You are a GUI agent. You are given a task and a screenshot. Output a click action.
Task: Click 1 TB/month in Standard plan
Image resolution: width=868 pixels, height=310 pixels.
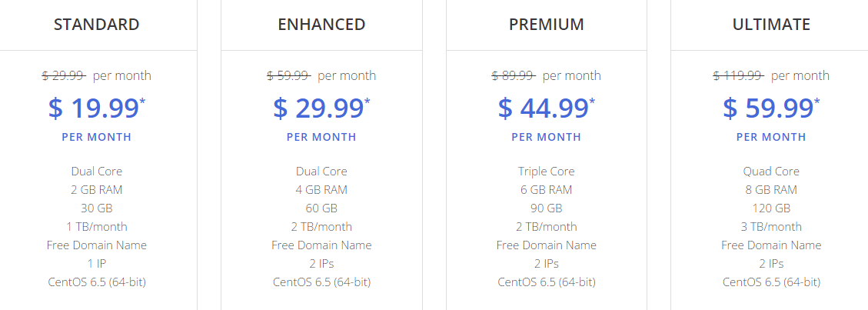pos(96,227)
